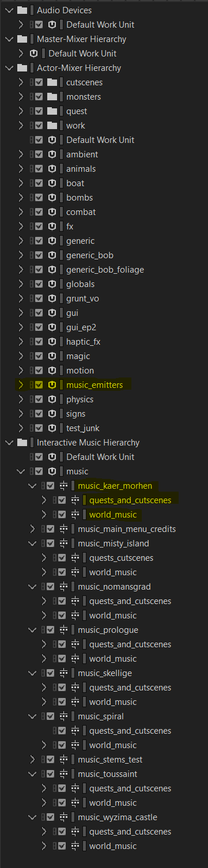
Task: Click the Audio Devices folder icon
Action: [22, 10]
